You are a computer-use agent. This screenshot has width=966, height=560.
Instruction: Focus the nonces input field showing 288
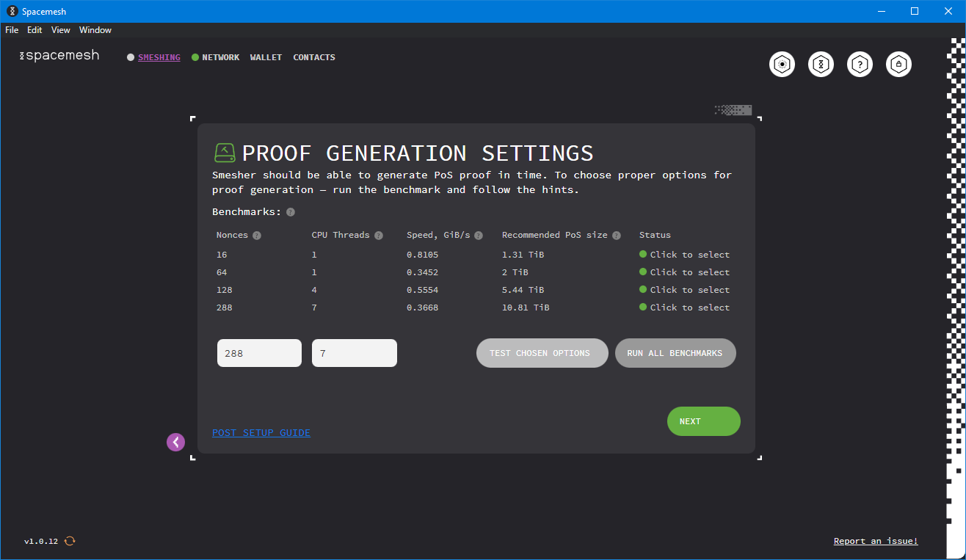coord(259,353)
